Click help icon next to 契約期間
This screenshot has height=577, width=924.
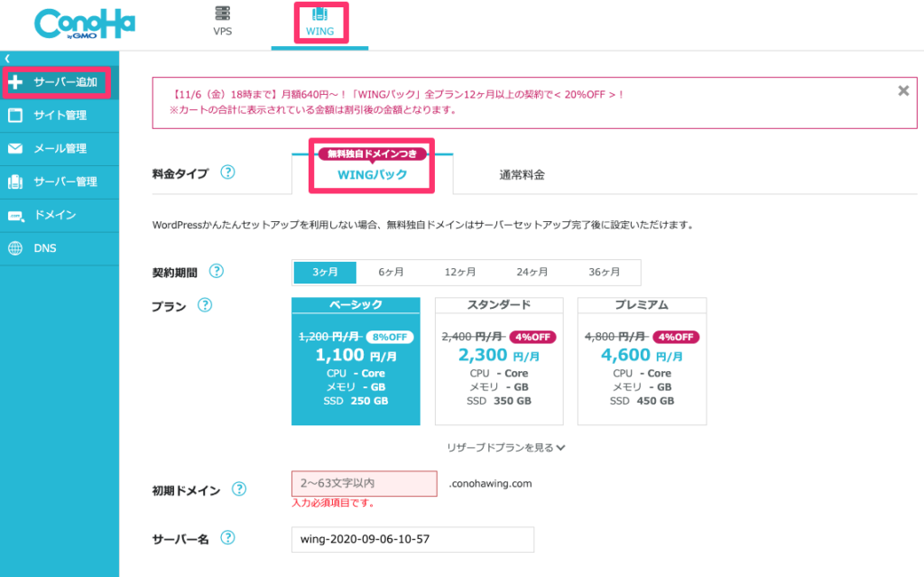coord(217,272)
